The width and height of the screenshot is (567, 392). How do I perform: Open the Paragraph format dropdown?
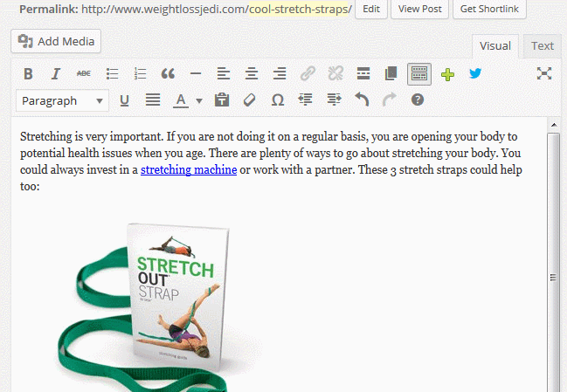[x=62, y=100]
